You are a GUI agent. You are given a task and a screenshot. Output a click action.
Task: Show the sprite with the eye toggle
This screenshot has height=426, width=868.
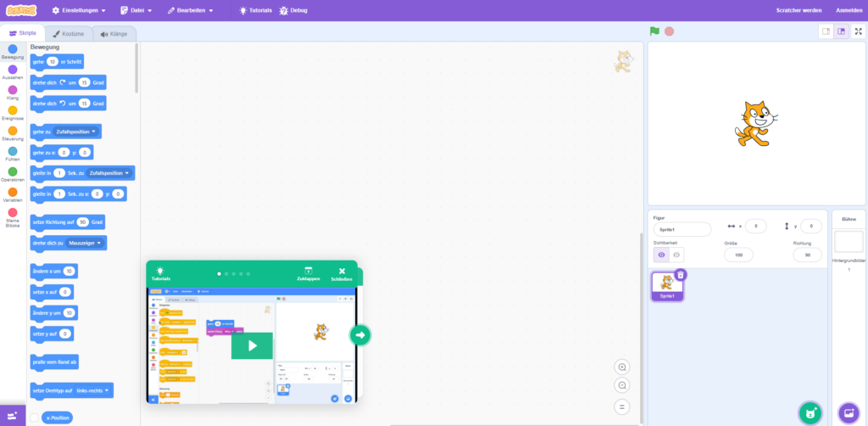(x=661, y=255)
